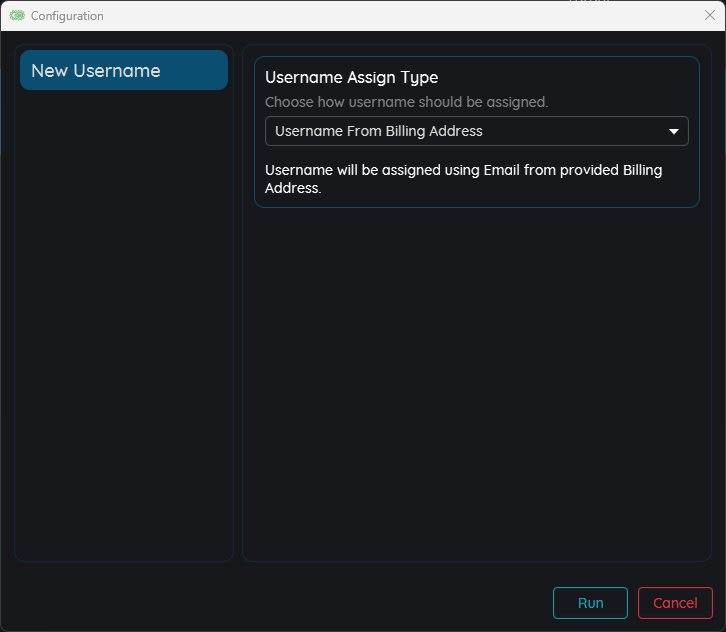Click the word 'Address.' in the description
726x632 pixels.
click(x=293, y=188)
